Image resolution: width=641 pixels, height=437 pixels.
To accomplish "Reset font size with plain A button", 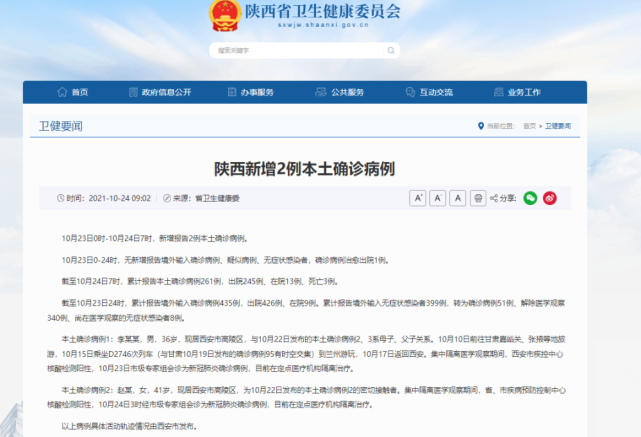I will pyautogui.click(x=457, y=198).
